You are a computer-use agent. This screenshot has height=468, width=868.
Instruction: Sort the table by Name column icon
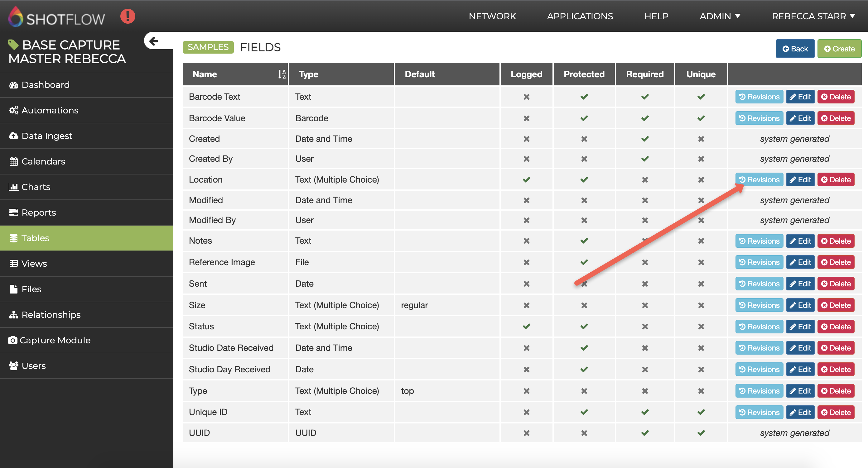tap(282, 74)
